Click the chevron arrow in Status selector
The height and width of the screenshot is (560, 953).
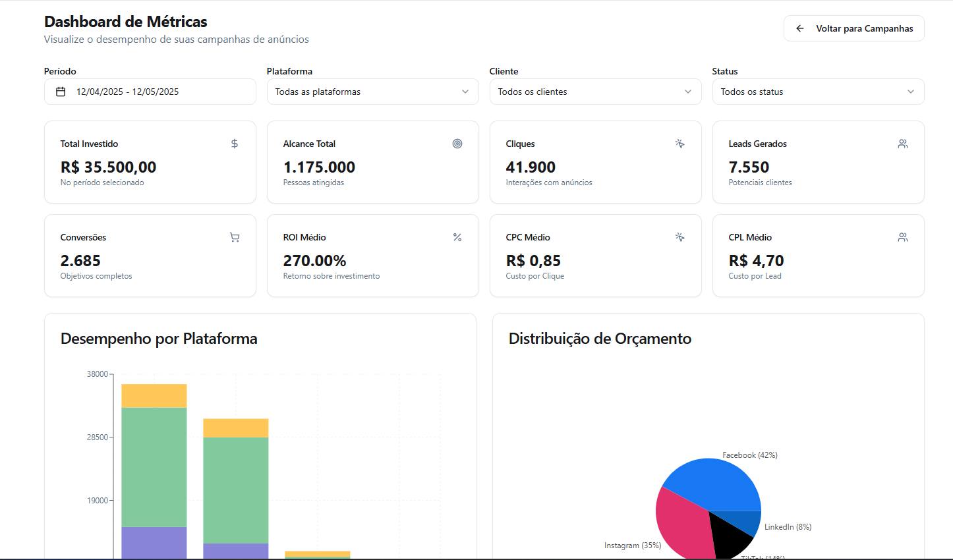tap(911, 92)
